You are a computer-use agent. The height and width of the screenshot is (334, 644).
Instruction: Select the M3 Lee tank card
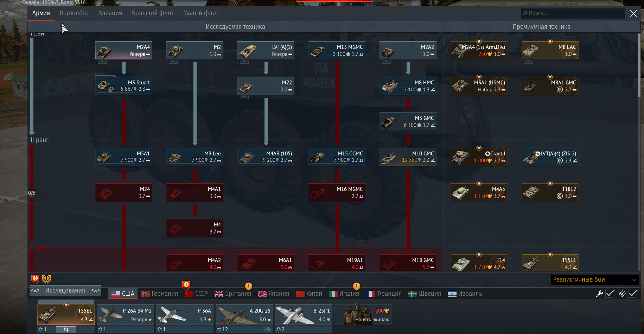click(195, 157)
